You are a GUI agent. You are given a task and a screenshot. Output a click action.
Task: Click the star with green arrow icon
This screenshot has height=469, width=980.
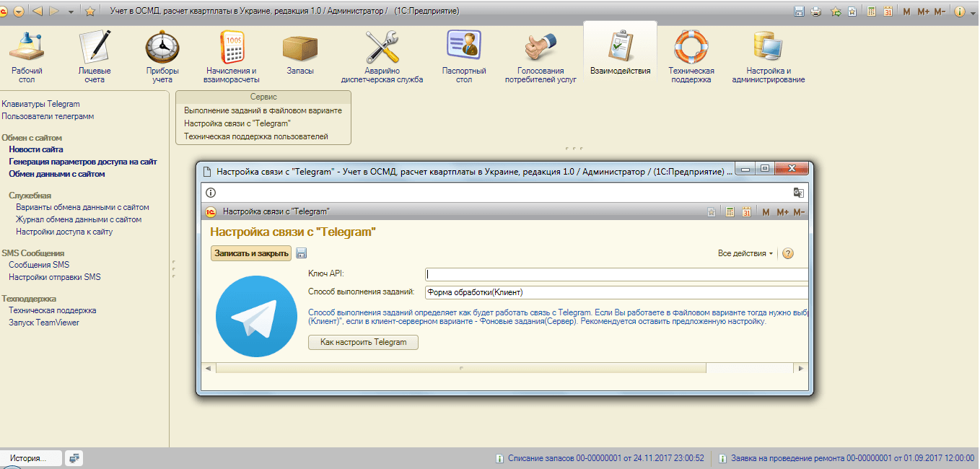(x=836, y=11)
